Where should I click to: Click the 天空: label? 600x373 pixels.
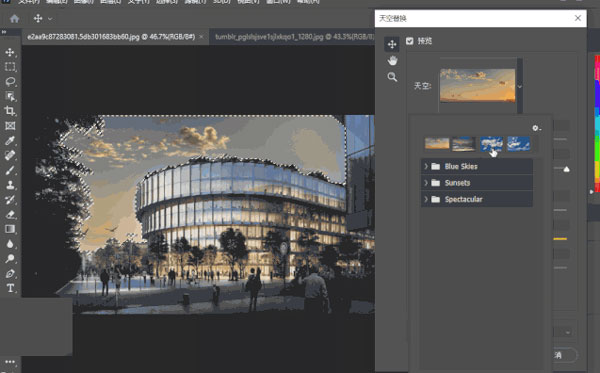pyautogui.click(x=422, y=86)
